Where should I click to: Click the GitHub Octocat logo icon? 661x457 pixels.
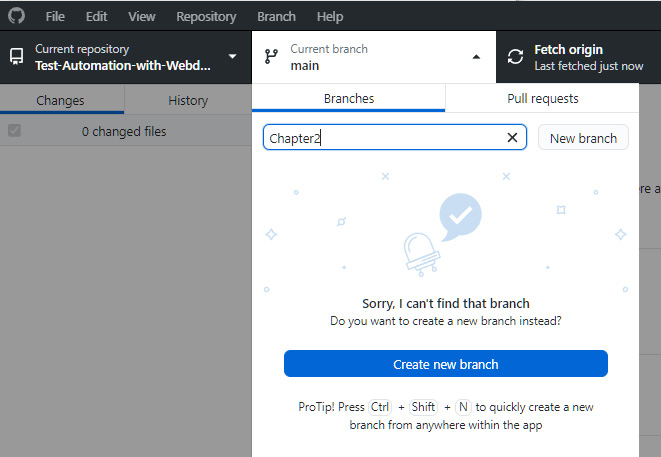click(16, 16)
